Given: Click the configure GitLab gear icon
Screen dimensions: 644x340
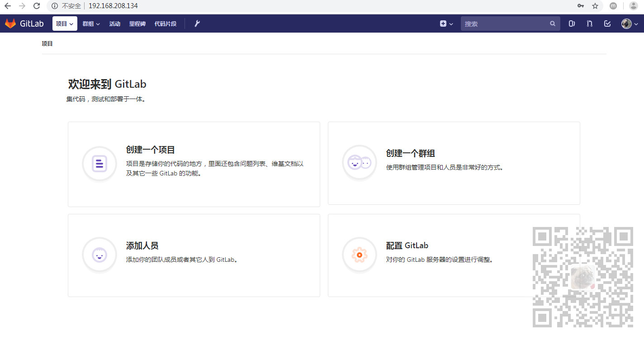Looking at the screenshot, I should (360, 255).
